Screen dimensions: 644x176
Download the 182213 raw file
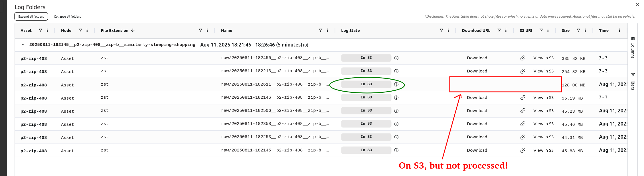pos(477,71)
